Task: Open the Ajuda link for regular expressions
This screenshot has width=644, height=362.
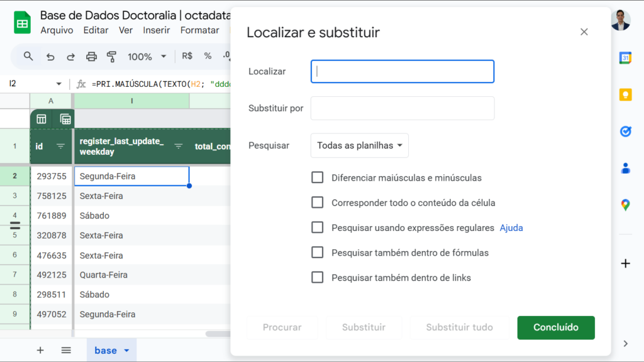Action: pos(511,228)
